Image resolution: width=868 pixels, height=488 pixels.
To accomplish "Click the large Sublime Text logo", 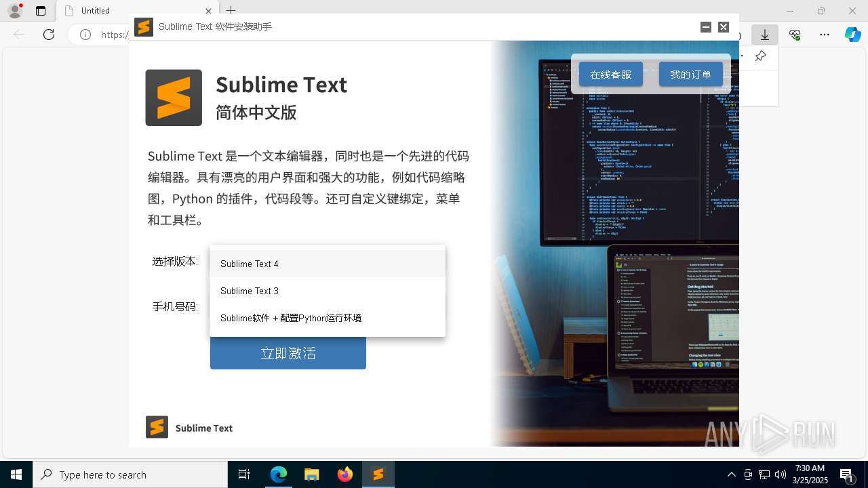I will click(x=174, y=98).
